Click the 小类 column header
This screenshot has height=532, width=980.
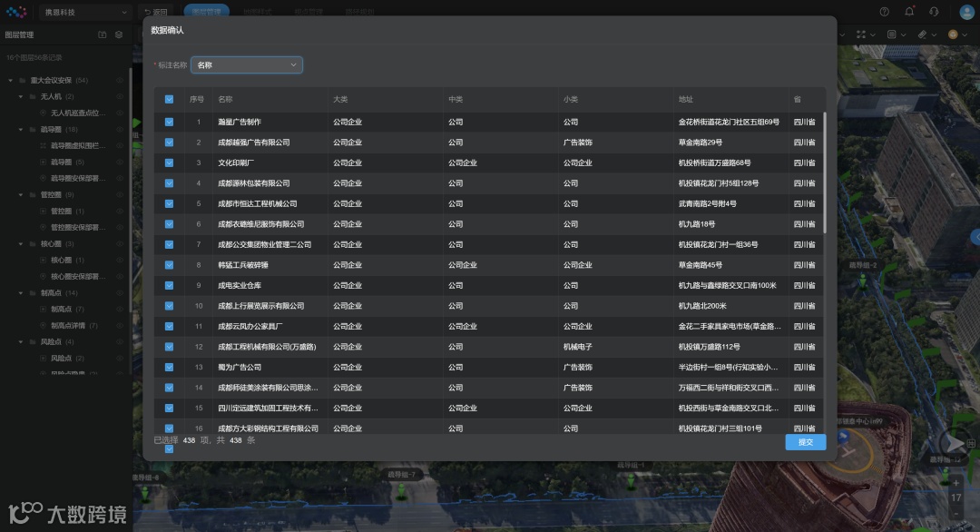(x=571, y=99)
